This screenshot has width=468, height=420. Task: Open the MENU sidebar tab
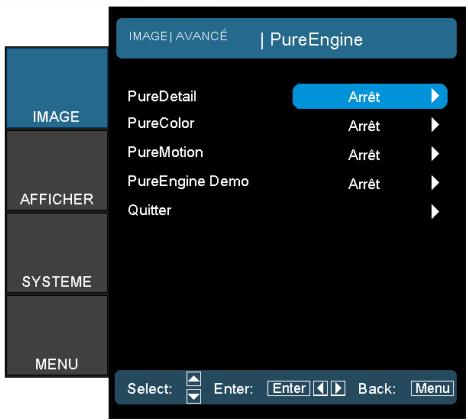(x=57, y=336)
